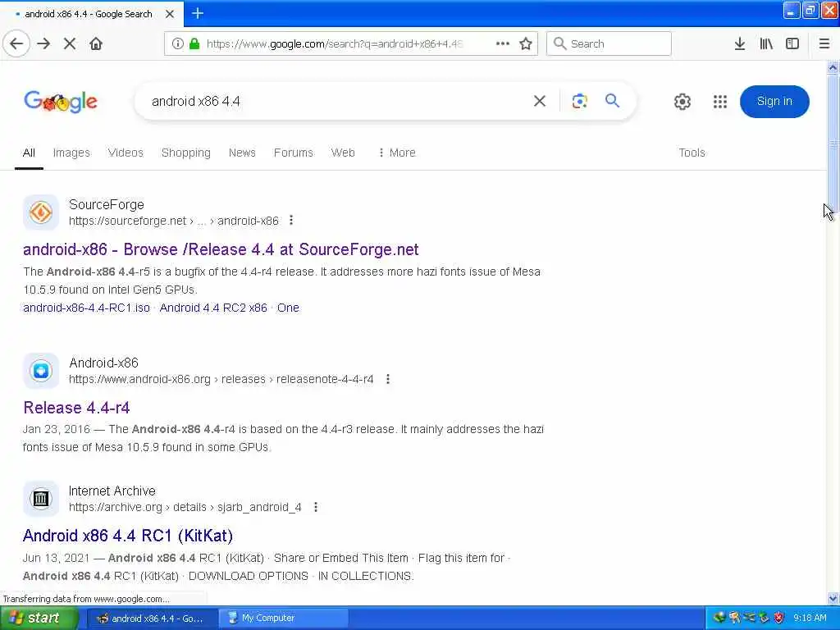Image resolution: width=840 pixels, height=630 pixels.
Task: Toggle the Firefox sidebar
Action: click(792, 44)
